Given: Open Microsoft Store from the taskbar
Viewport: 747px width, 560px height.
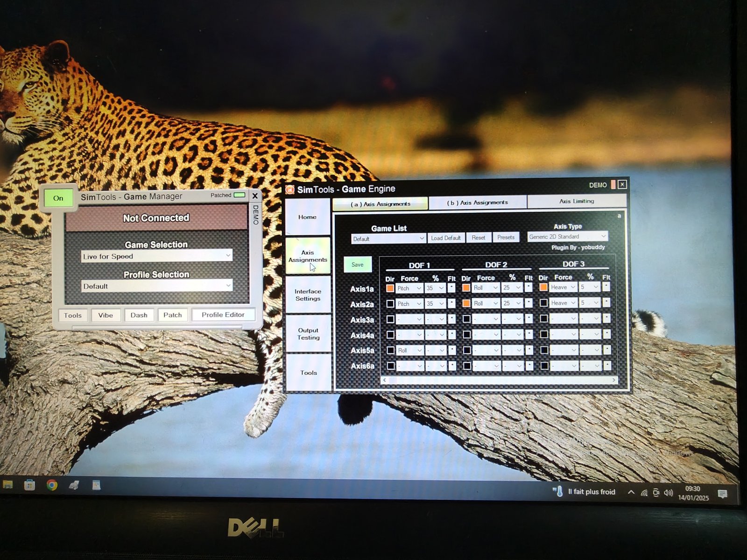Looking at the screenshot, I should pyautogui.click(x=29, y=485).
